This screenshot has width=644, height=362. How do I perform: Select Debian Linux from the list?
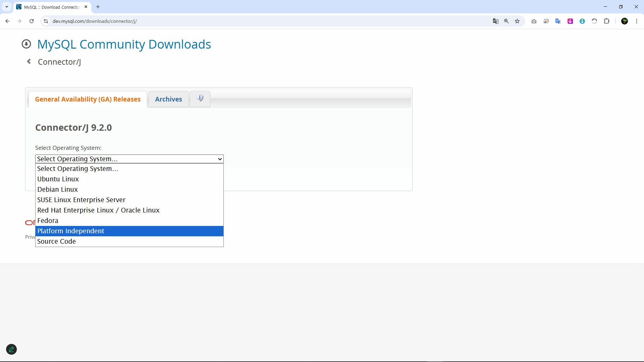[x=129, y=189]
